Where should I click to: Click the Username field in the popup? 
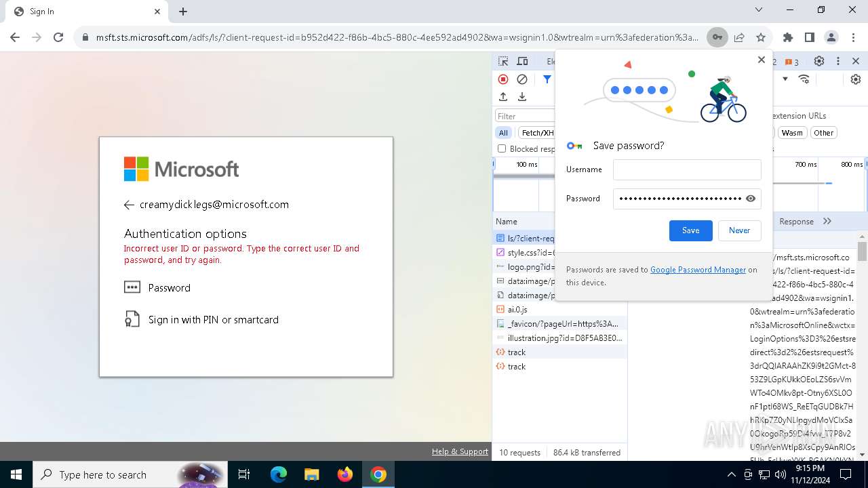tap(687, 169)
